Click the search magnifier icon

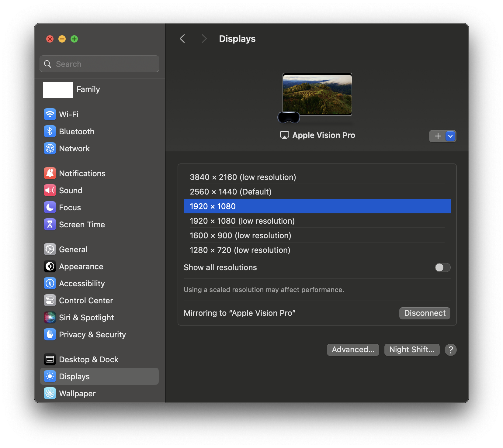[48, 64]
